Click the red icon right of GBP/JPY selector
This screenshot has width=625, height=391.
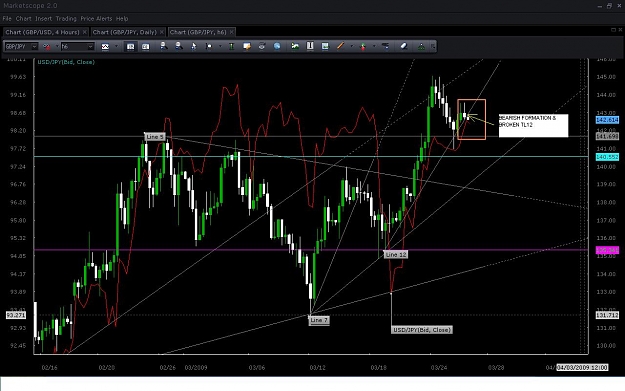47,47
